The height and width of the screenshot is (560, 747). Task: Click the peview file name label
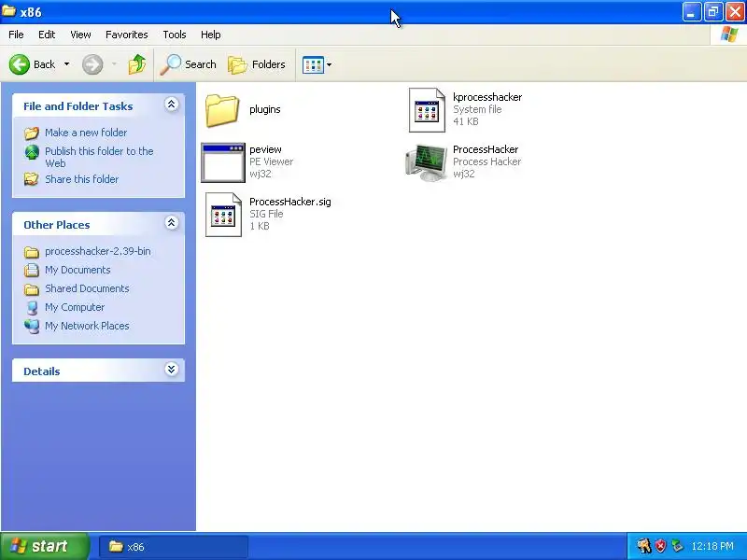[x=265, y=149]
